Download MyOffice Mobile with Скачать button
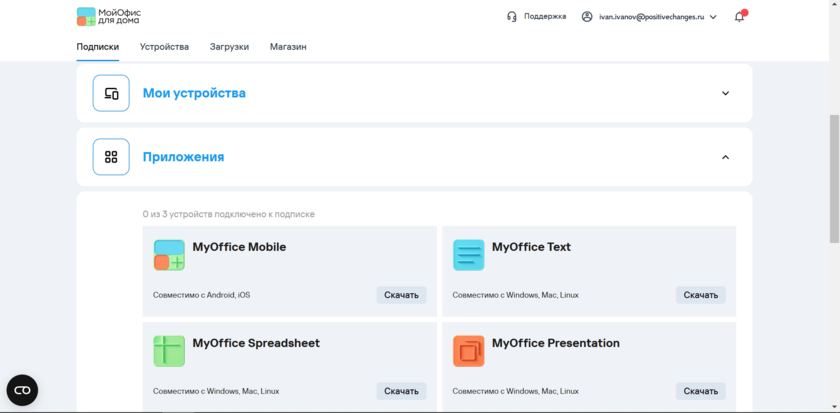Viewport: 840px width, 413px height. point(401,295)
